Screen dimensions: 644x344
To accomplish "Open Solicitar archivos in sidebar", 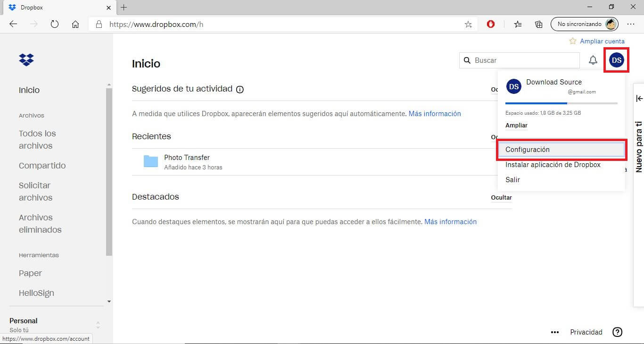I will coord(36,192).
